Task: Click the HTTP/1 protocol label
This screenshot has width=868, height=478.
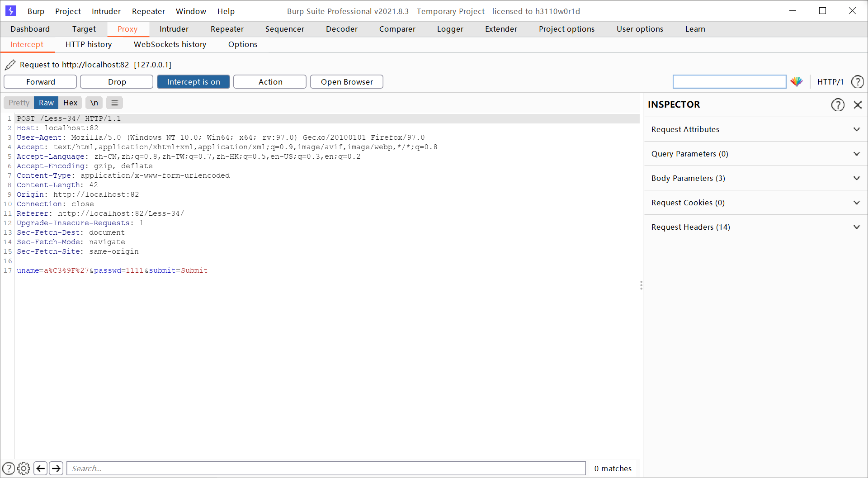Action: 830,82
